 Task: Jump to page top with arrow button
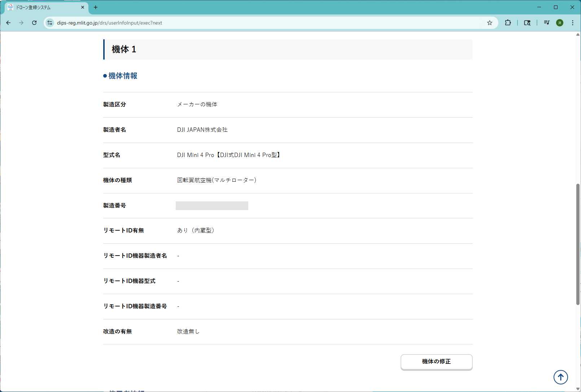(x=561, y=378)
